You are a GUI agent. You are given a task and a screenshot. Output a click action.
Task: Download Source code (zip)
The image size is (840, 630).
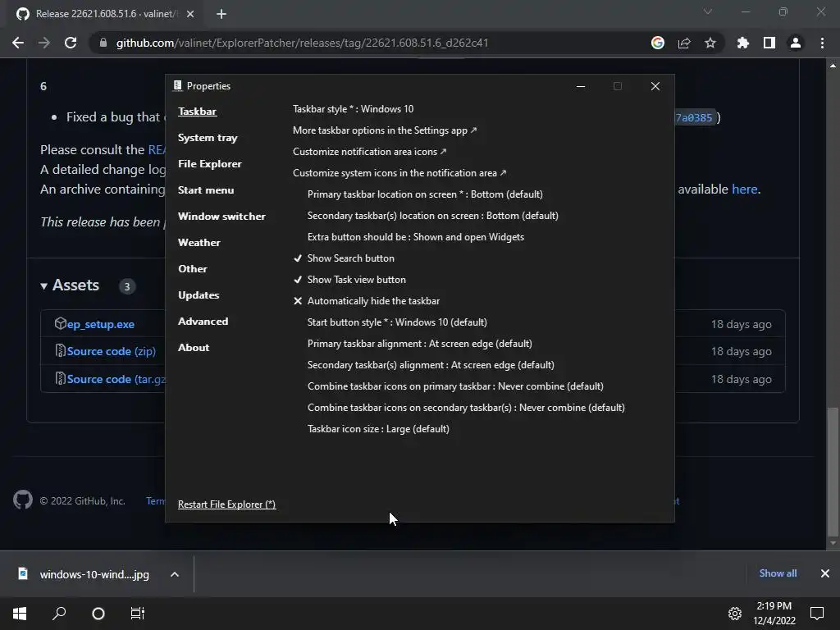tap(111, 351)
